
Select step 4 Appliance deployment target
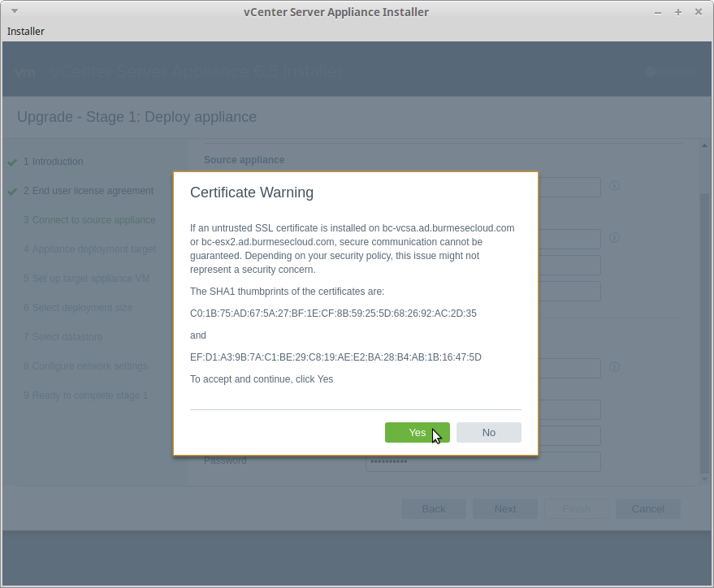89,249
